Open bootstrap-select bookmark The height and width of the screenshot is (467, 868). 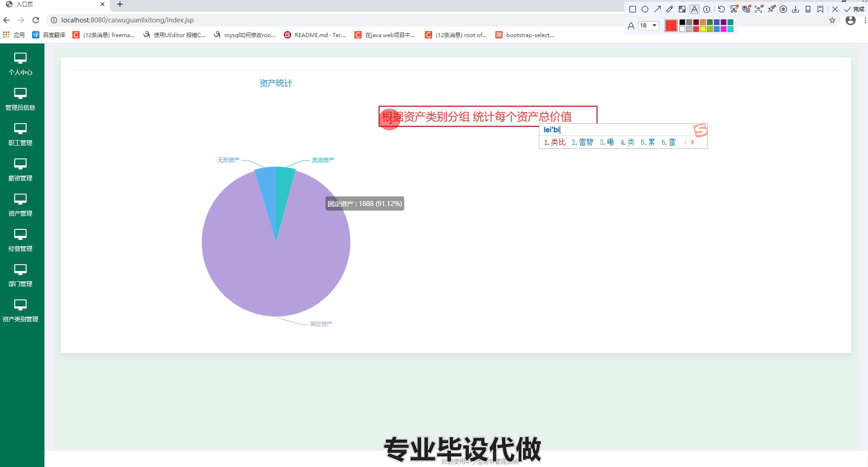point(525,35)
